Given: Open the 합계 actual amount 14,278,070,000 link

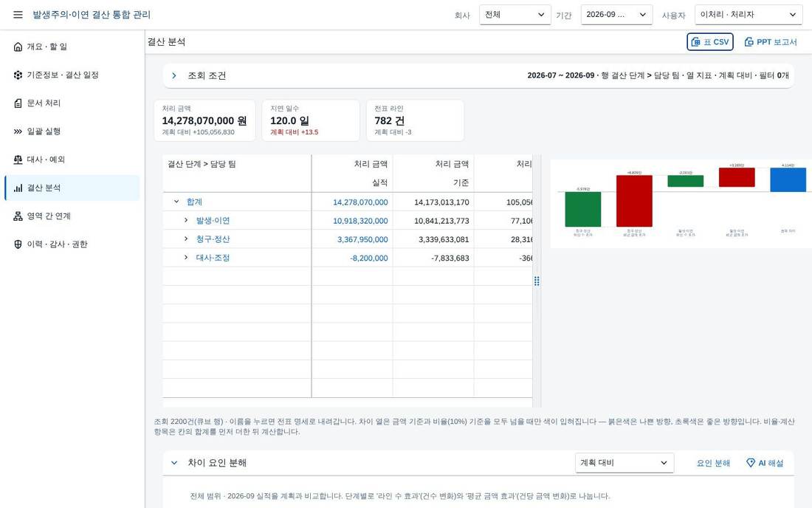Looking at the screenshot, I should coord(360,202).
